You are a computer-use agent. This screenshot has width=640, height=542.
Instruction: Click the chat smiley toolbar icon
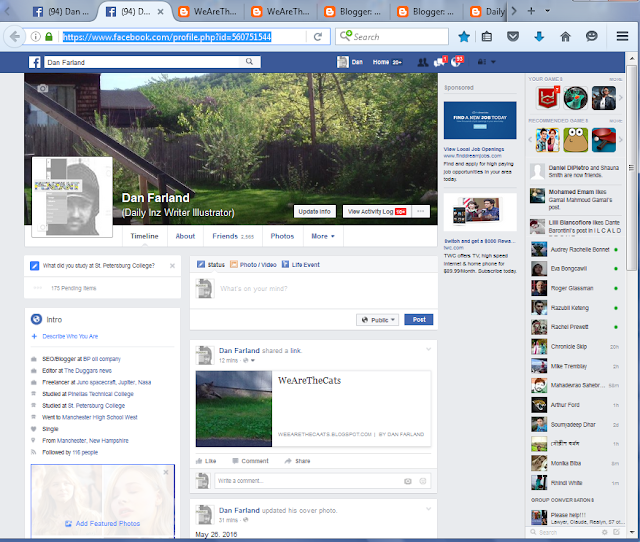coord(591,37)
